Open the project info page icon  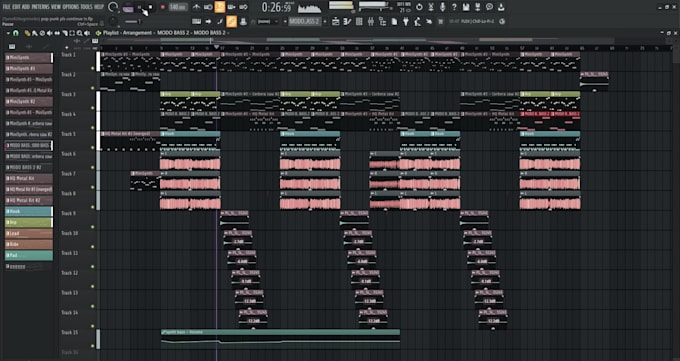[x=394, y=22]
